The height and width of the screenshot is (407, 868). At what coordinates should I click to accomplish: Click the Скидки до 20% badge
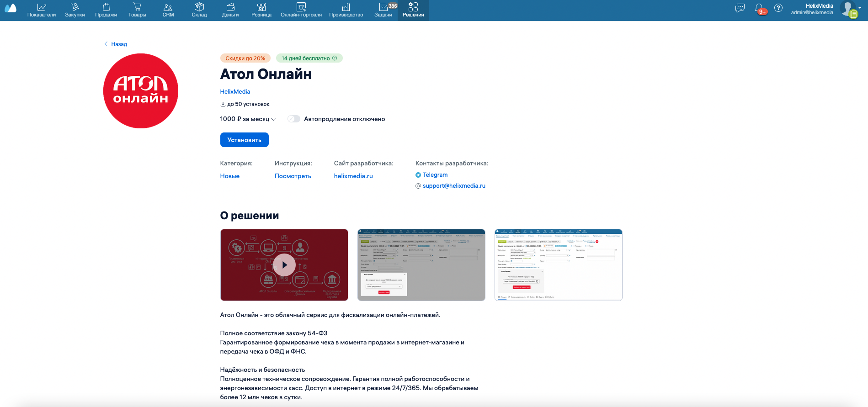tap(245, 58)
